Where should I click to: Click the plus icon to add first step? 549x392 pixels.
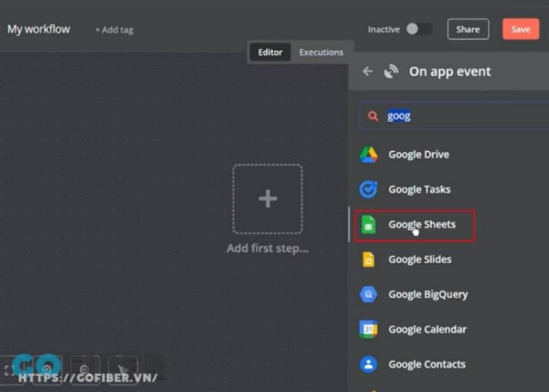tap(268, 198)
